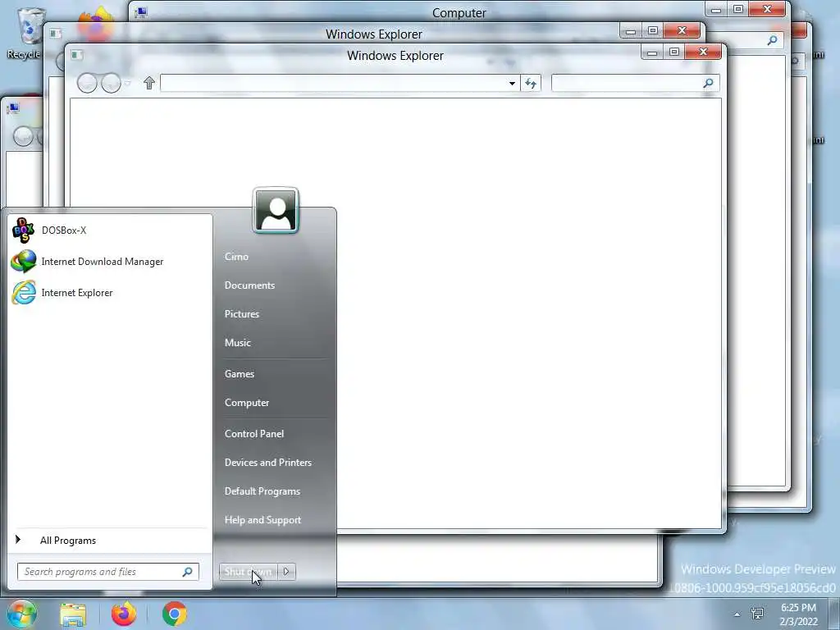
Task: Launch Firefox from the taskbar
Action: click(124, 614)
